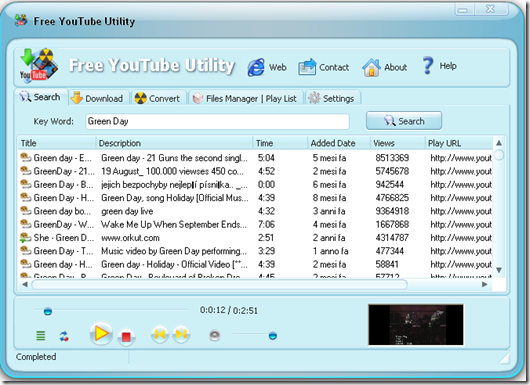
Task: Open the playlist with green lines icon
Action: pyautogui.click(x=41, y=336)
